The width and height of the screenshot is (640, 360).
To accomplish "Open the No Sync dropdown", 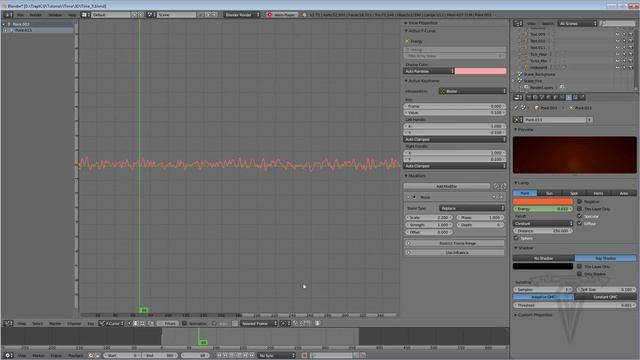I will pos(276,356).
